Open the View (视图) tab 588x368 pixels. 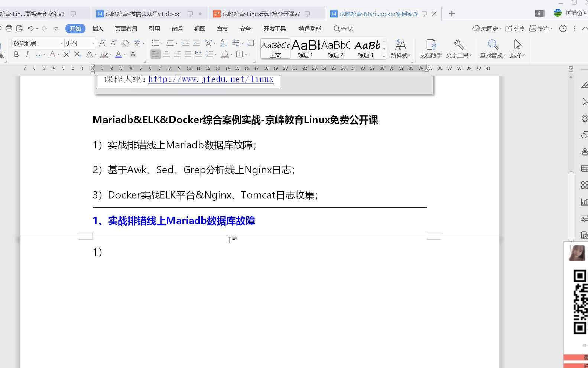(200, 29)
